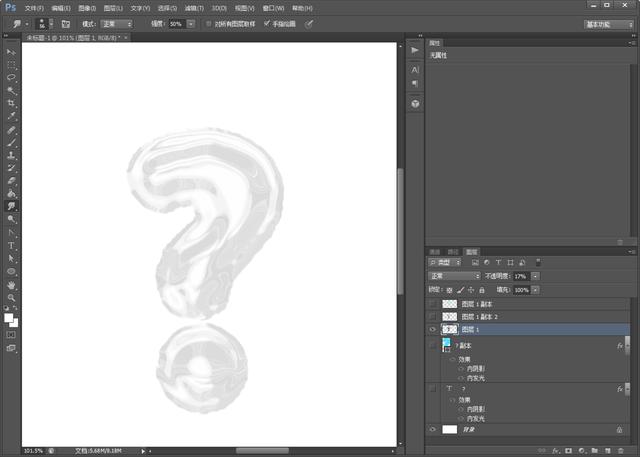Viewport: 640px width, 457px height.
Task: Select the Lasso tool
Action: coord(11,78)
